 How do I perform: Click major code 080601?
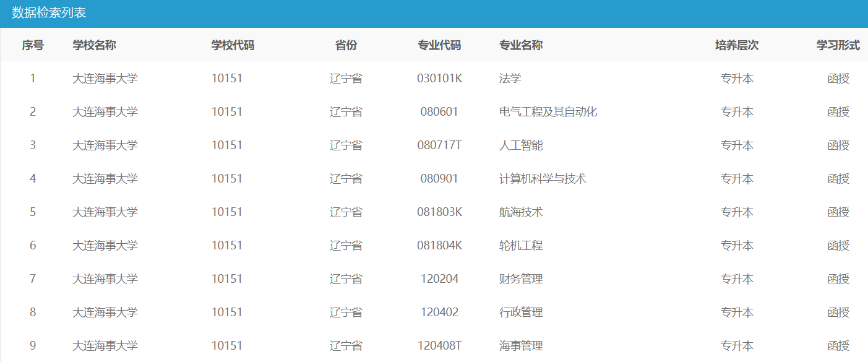pos(439,112)
